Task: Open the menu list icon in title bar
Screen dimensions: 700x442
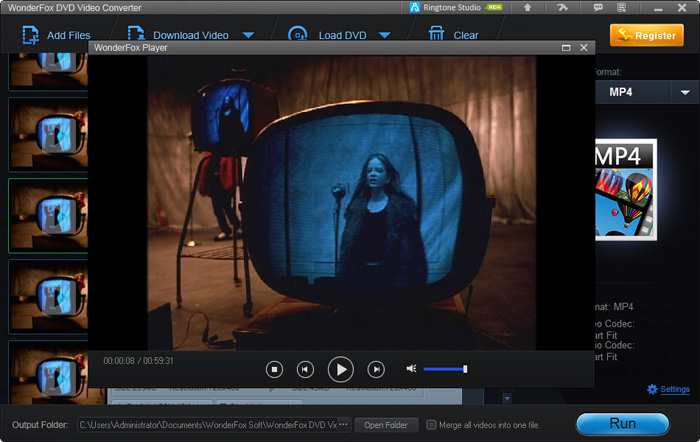Action: 621,8
